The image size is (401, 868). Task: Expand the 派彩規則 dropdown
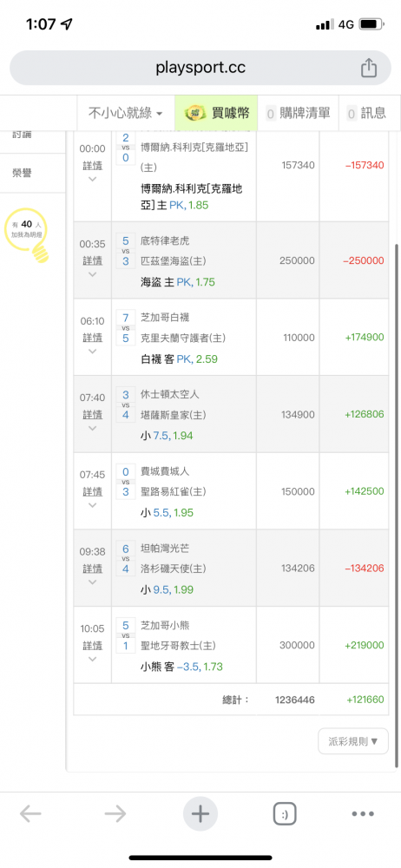[x=353, y=740]
